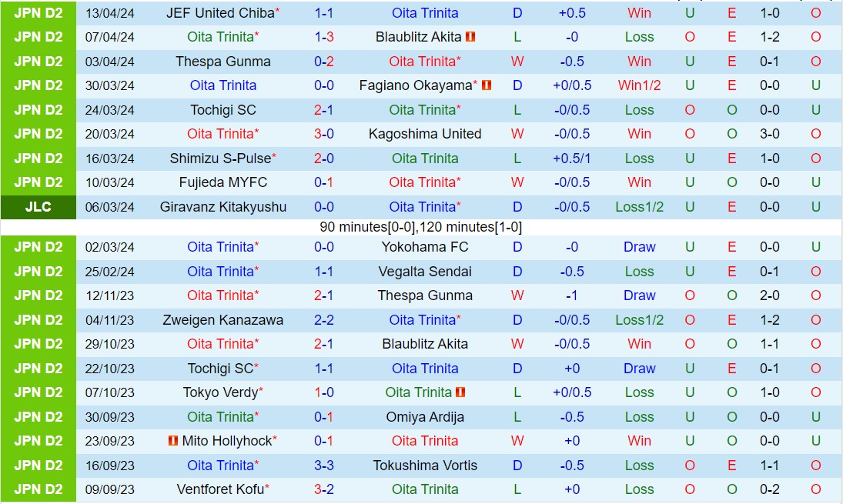Open the Ventforet Kofu team link

pyautogui.click(x=220, y=489)
